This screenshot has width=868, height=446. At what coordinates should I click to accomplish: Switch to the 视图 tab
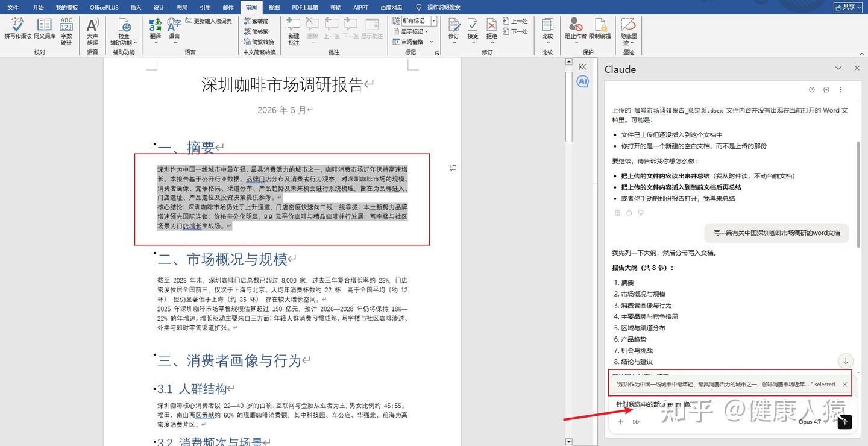(x=274, y=7)
